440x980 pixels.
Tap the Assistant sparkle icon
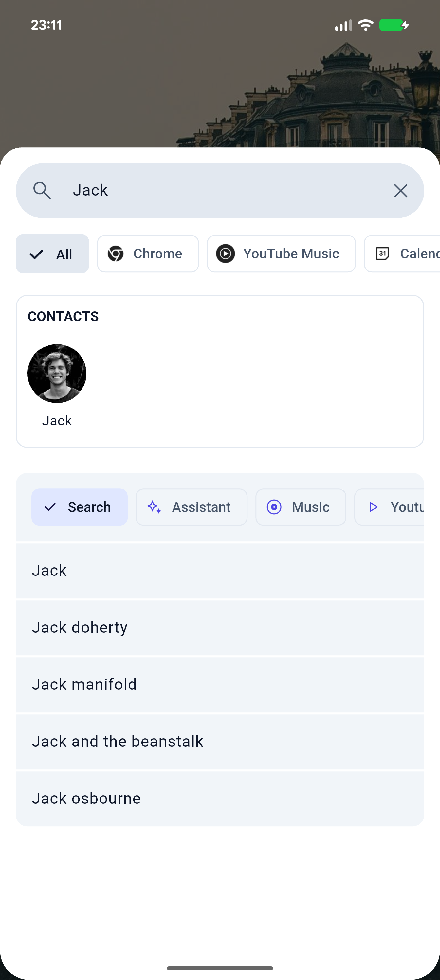point(155,507)
